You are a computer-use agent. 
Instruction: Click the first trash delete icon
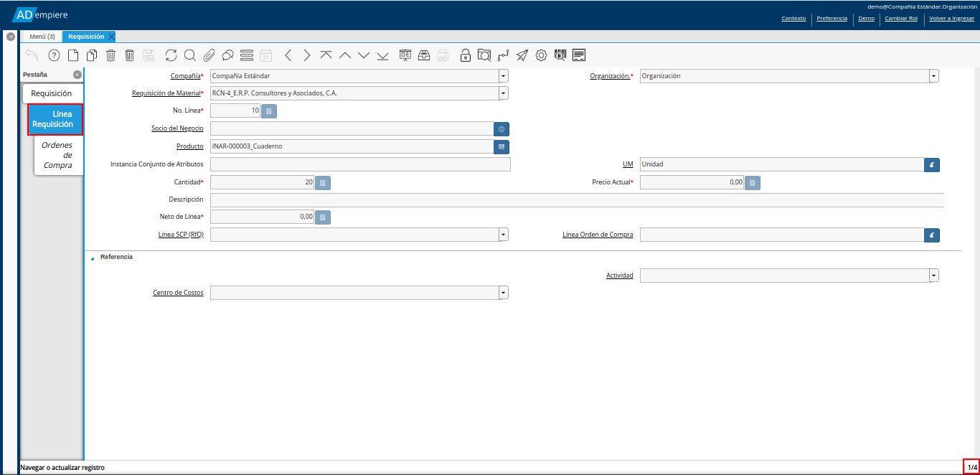[x=110, y=55]
